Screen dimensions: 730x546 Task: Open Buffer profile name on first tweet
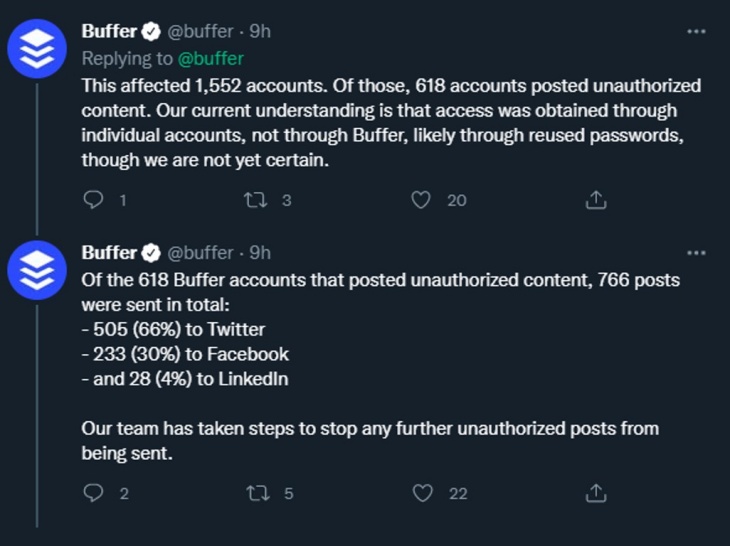[x=108, y=32]
